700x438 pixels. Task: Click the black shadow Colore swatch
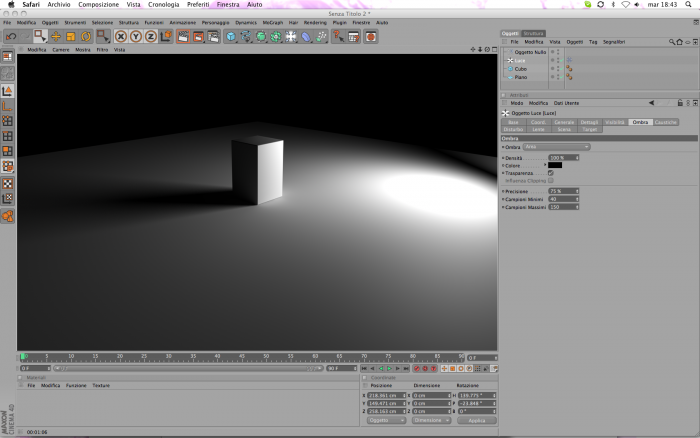[555, 165]
